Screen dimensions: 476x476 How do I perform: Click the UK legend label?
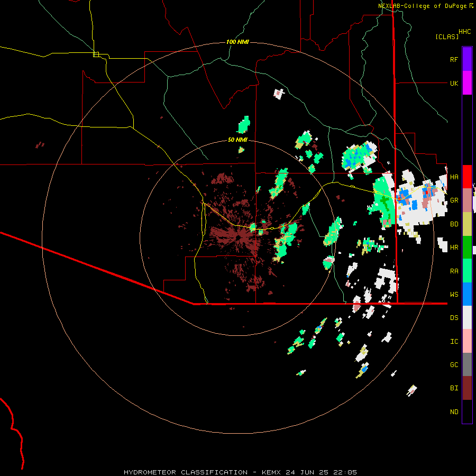pos(454,83)
